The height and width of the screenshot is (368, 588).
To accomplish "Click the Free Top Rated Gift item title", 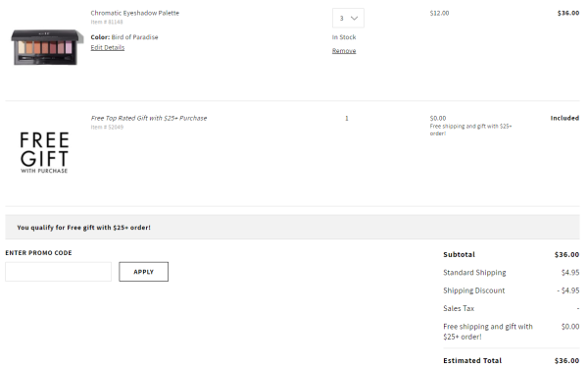I will [x=149, y=118].
